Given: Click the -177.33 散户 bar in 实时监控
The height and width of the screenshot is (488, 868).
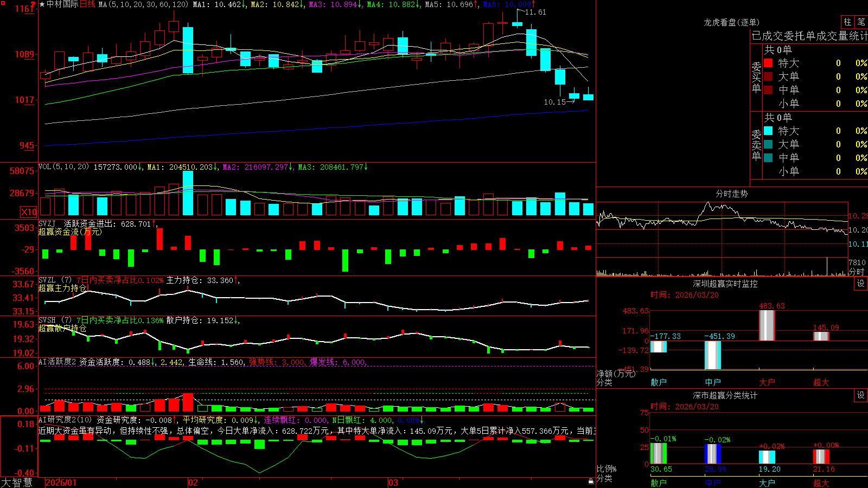Looking at the screenshot, I should [659, 346].
